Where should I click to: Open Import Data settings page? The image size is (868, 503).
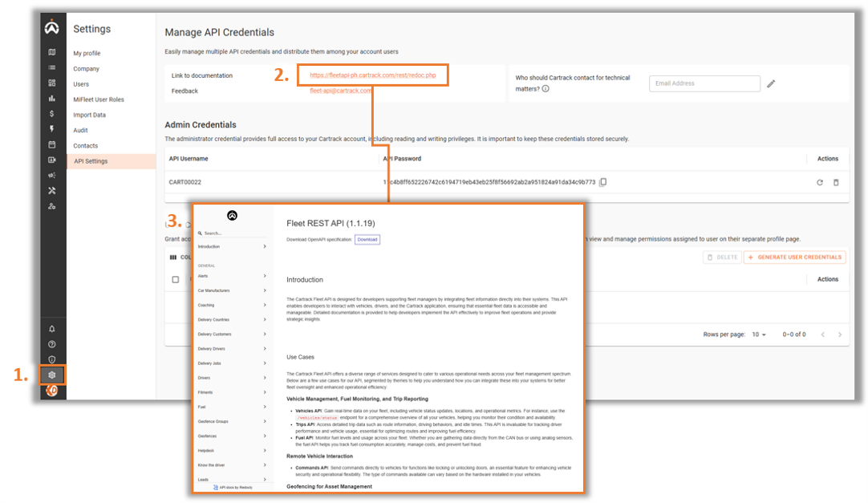click(x=90, y=115)
